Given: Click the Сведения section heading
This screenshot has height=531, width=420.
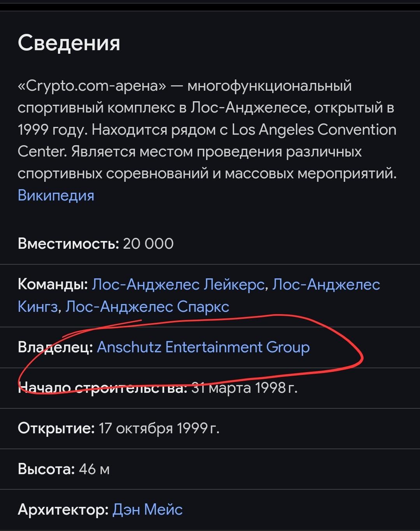Looking at the screenshot, I should [x=69, y=42].
